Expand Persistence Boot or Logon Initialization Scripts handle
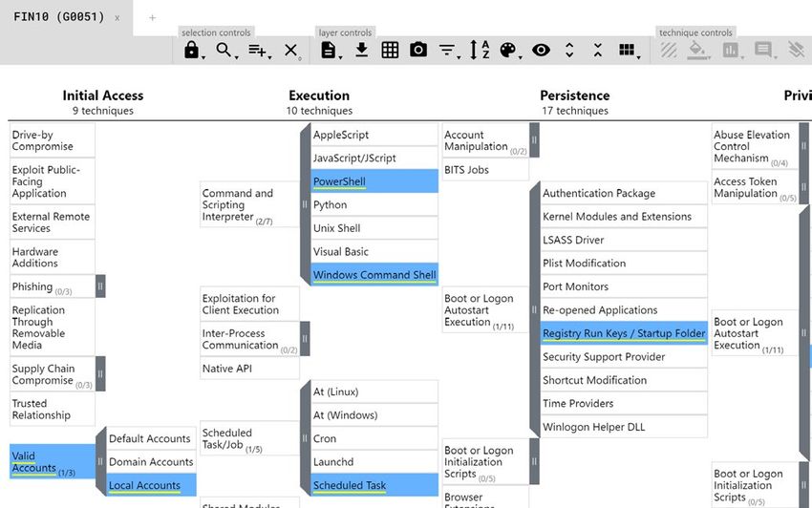Screen dimensions: 812x508 pos(534,461)
